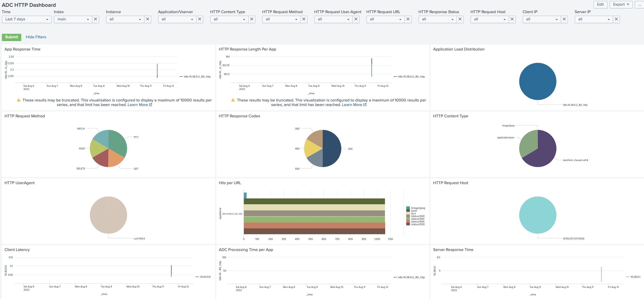Clear the HTTP Request Host filter X
Image resolution: width=644 pixels, height=299 pixels.
pyautogui.click(x=512, y=19)
